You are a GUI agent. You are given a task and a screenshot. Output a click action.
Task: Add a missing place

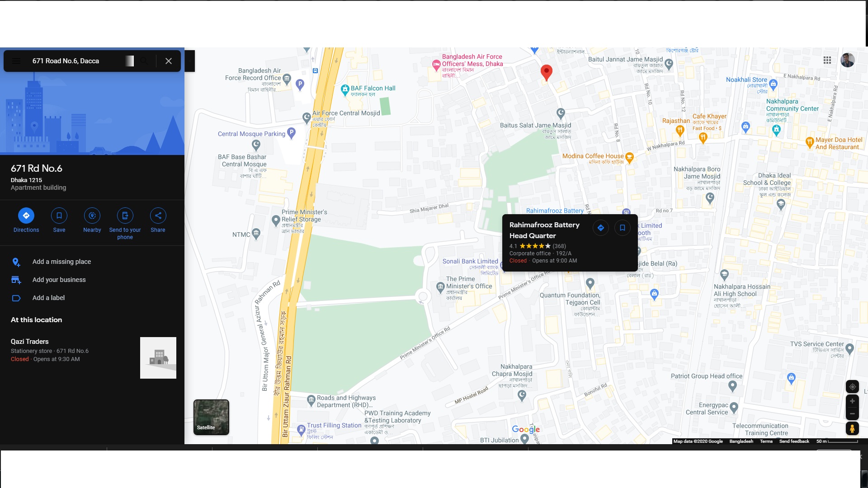click(x=92, y=262)
